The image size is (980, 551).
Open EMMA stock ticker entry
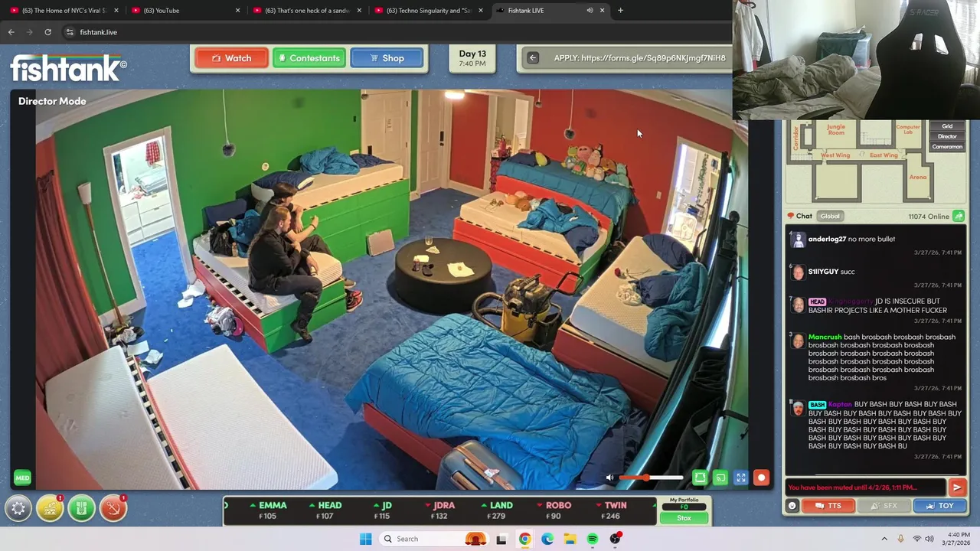point(267,510)
